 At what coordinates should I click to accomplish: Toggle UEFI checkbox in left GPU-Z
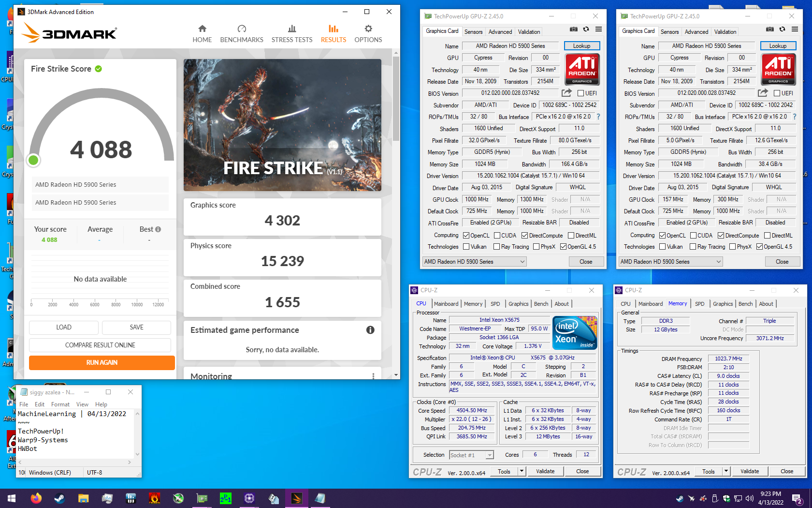pyautogui.click(x=580, y=93)
